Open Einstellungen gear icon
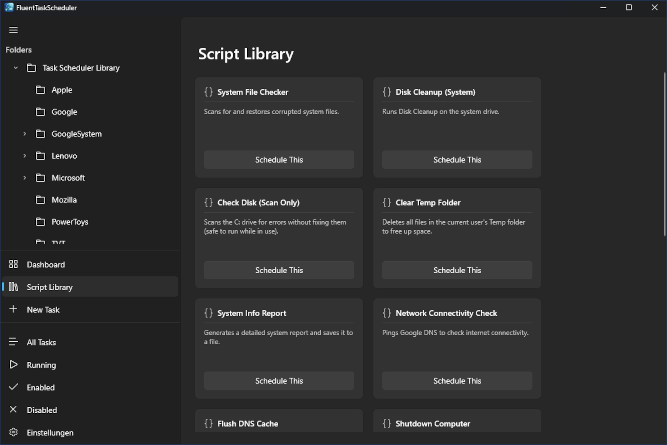The height and width of the screenshot is (445, 667). coord(13,433)
